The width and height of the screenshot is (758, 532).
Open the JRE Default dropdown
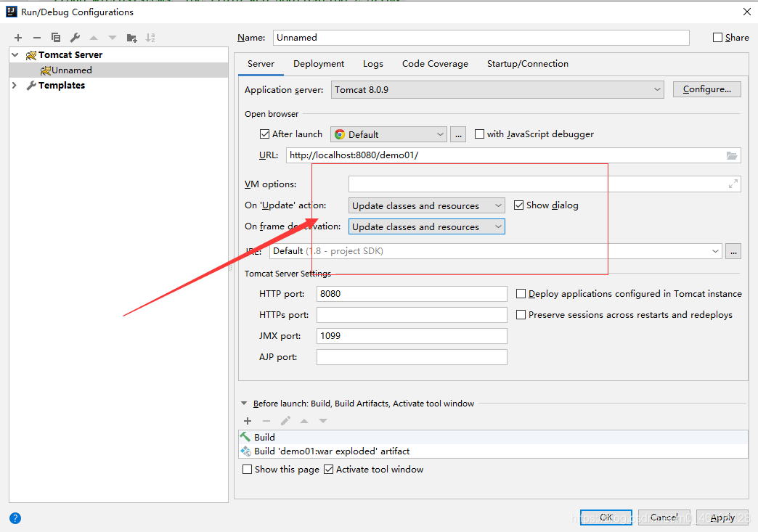tap(495, 251)
